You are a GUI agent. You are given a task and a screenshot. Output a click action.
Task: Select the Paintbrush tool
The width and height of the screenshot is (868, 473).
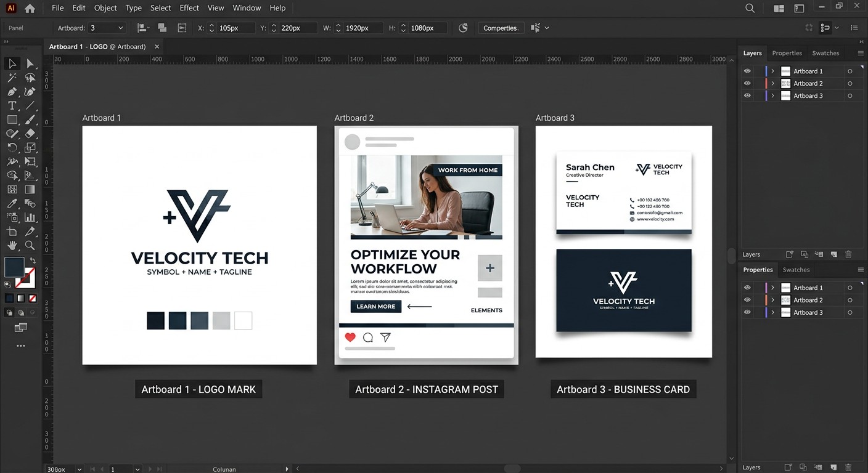click(x=30, y=119)
